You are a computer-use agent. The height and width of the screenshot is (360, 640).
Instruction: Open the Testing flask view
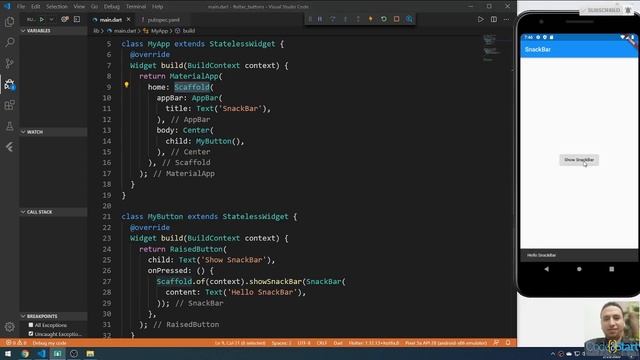click(9, 126)
